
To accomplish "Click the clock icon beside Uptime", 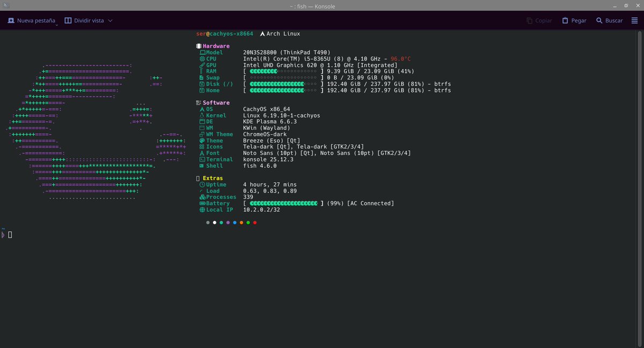I will pyautogui.click(x=202, y=184).
